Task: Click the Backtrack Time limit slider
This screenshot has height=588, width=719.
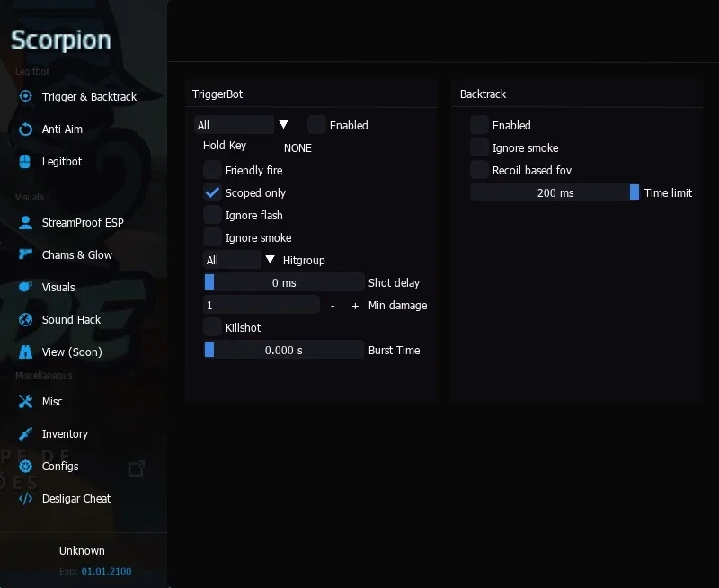Action: click(x=555, y=192)
